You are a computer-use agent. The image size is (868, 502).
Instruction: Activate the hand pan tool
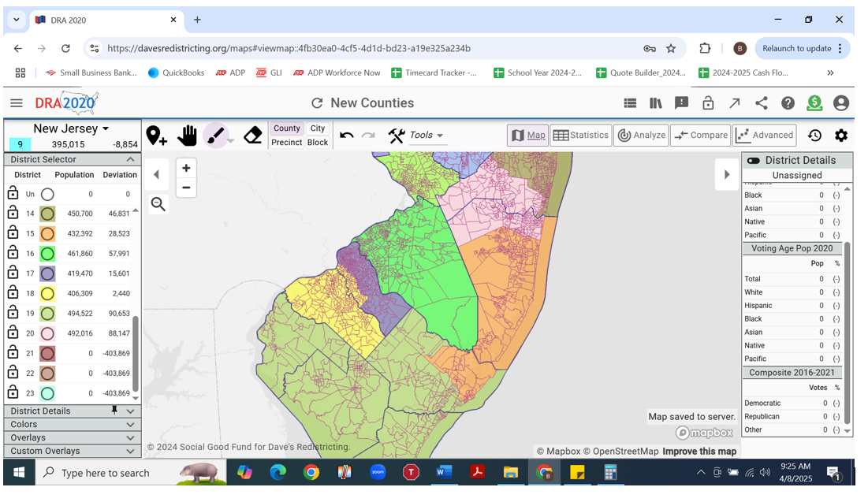click(187, 136)
